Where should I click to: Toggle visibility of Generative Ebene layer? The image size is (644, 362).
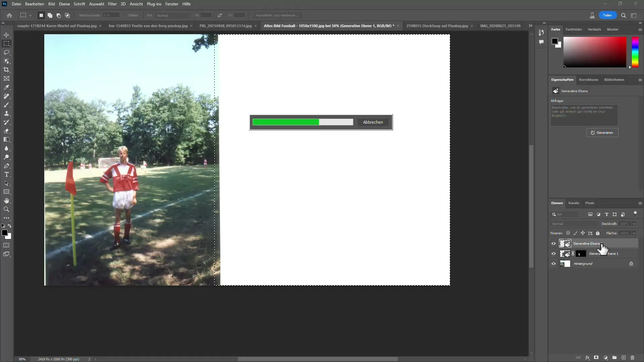[553, 244]
